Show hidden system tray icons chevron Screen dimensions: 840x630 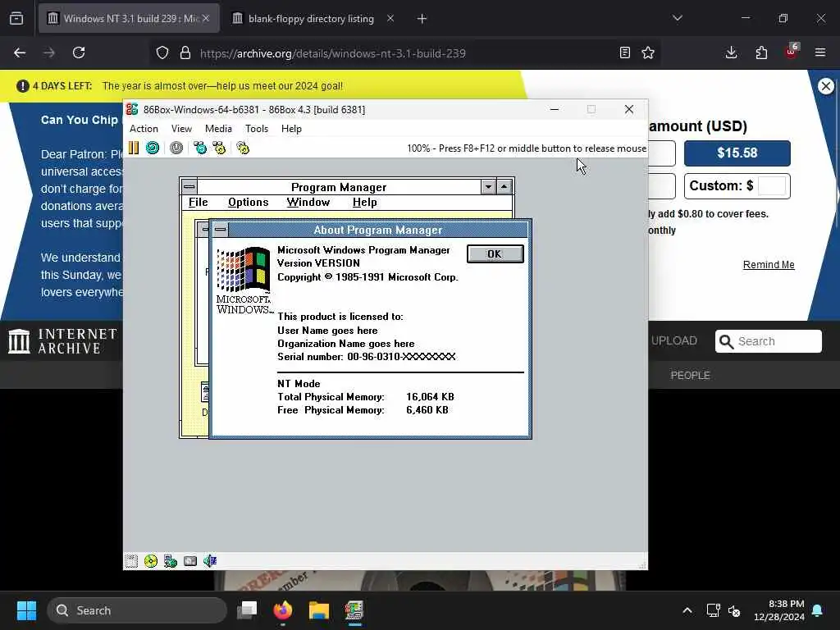687,610
